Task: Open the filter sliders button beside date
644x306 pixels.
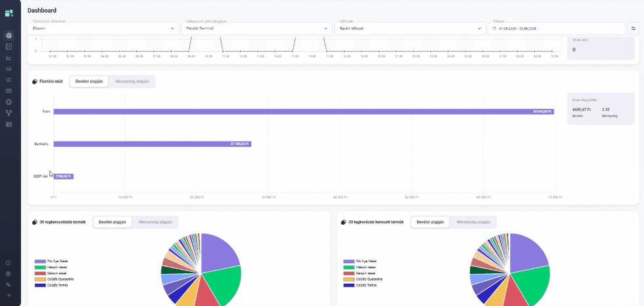Action: click(634, 28)
